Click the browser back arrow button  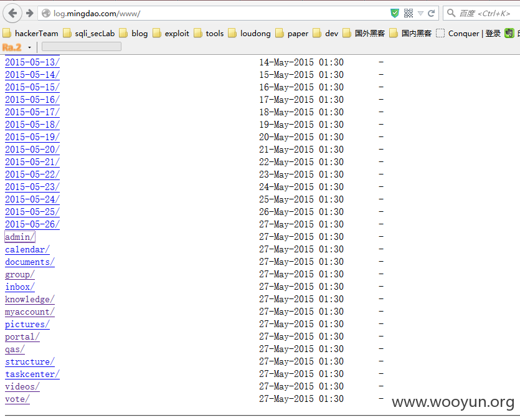pos(12,14)
